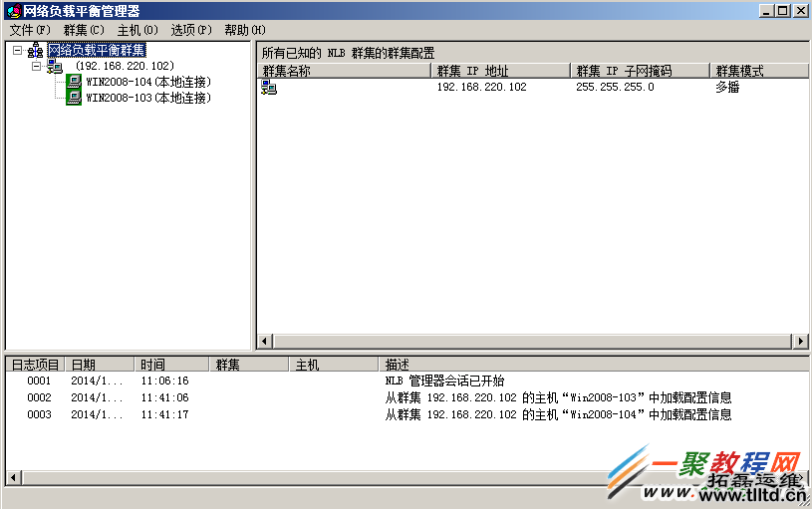Click the log time 11:41:06

click(164, 397)
